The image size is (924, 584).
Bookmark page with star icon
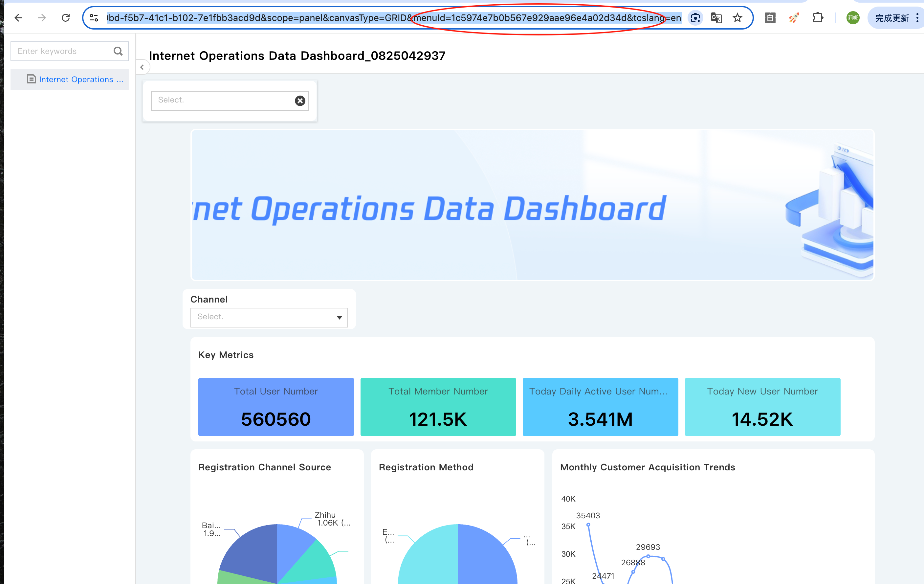point(737,18)
